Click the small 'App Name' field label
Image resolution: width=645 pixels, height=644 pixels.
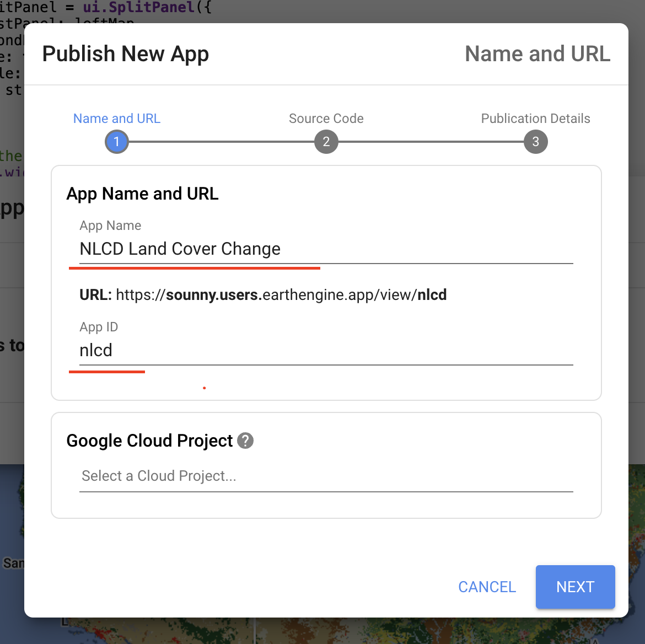point(110,226)
